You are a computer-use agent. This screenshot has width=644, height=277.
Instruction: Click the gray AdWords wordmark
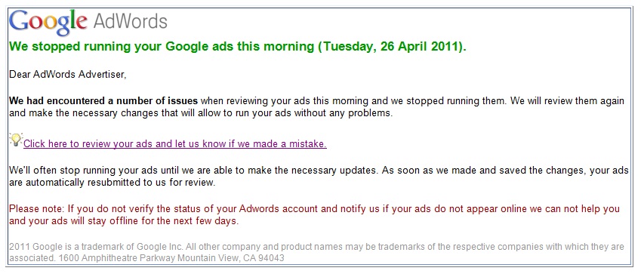(x=130, y=21)
